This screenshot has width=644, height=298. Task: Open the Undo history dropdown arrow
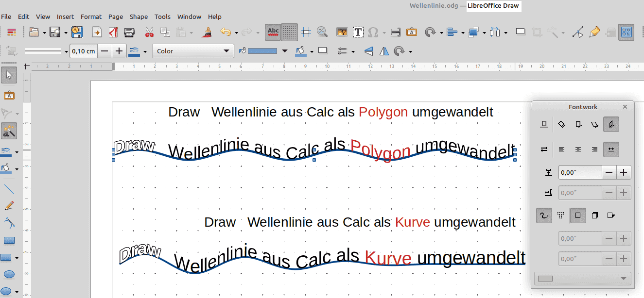(x=236, y=33)
